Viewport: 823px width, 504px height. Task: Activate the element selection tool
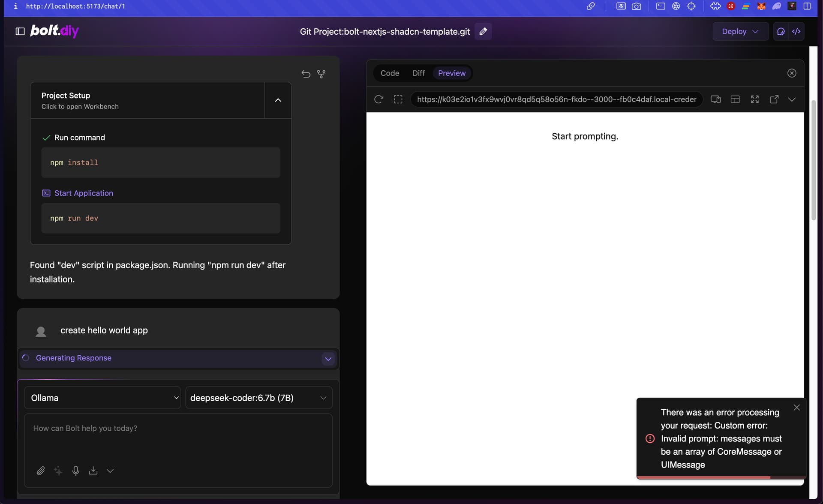398,99
